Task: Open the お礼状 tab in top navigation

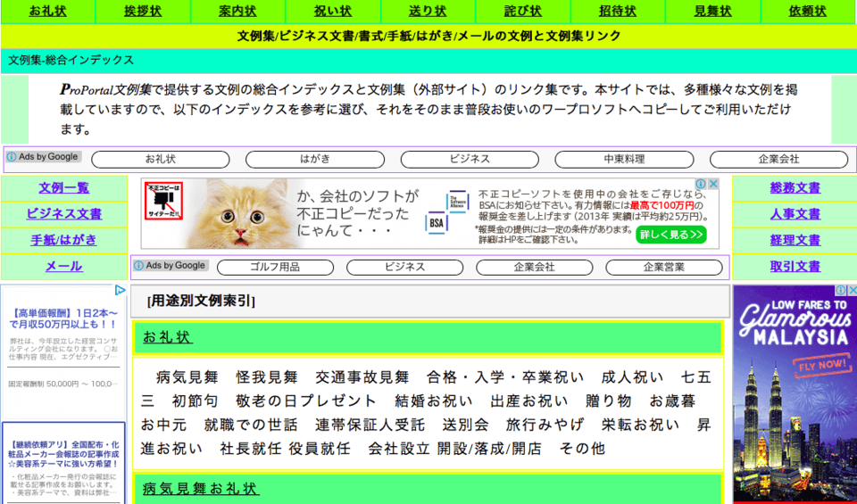Action: tap(47, 12)
